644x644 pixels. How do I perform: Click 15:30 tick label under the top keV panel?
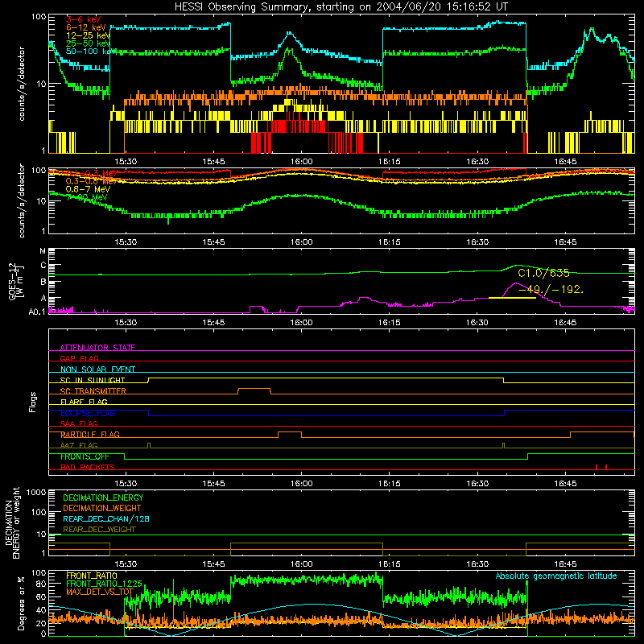click(x=126, y=162)
